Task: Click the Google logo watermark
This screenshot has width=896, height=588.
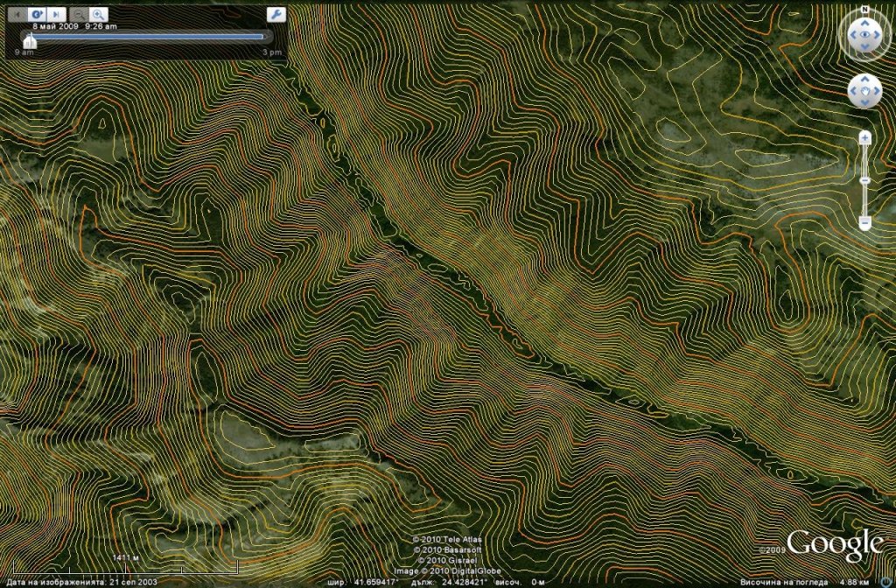Action: click(x=834, y=544)
